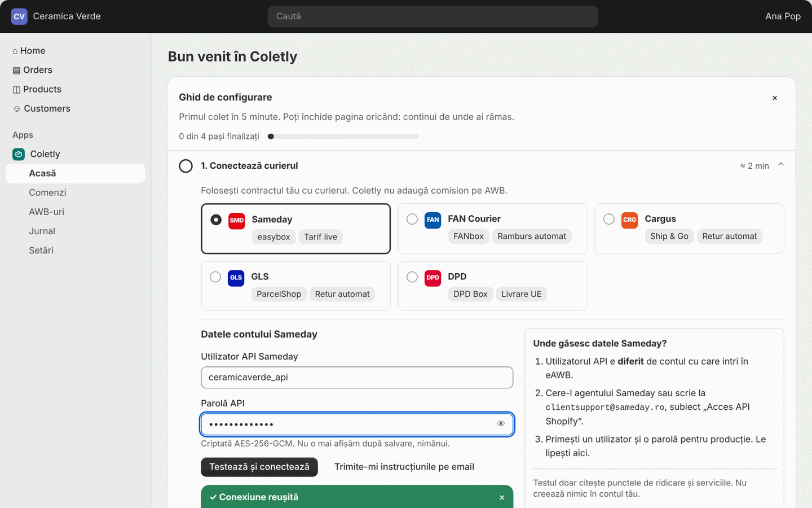
Task: Select the DPD radio button
Action: [x=412, y=277]
